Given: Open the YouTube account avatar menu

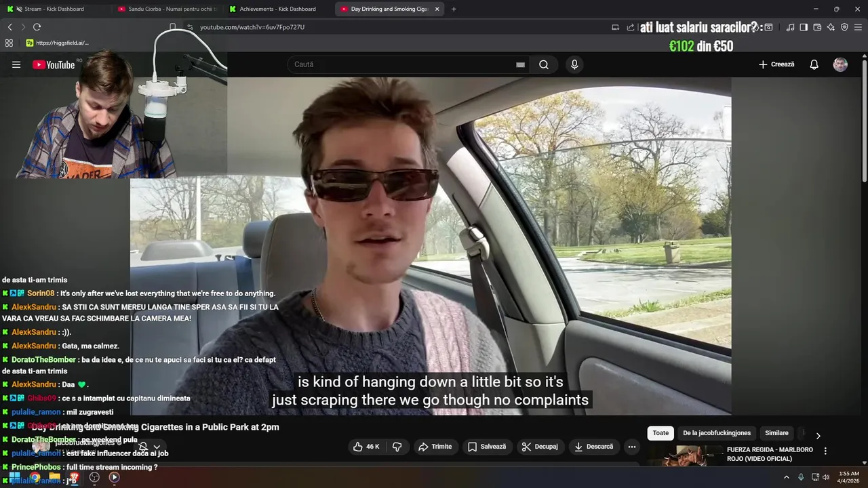Looking at the screenshot, I should pyautogui.click(x=840, y=64).
